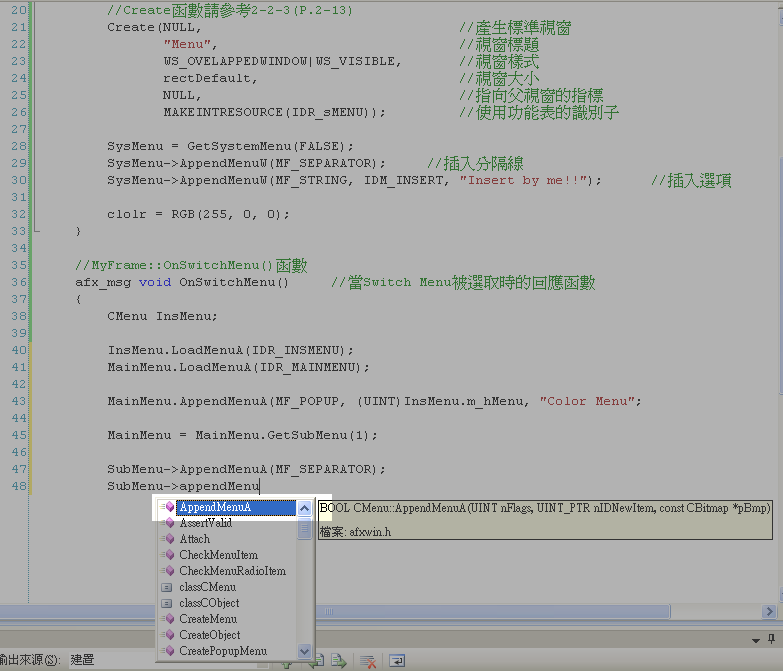
Task: Click the method icon beside CheckMenuRadioItem
Action: click(168, 571)
